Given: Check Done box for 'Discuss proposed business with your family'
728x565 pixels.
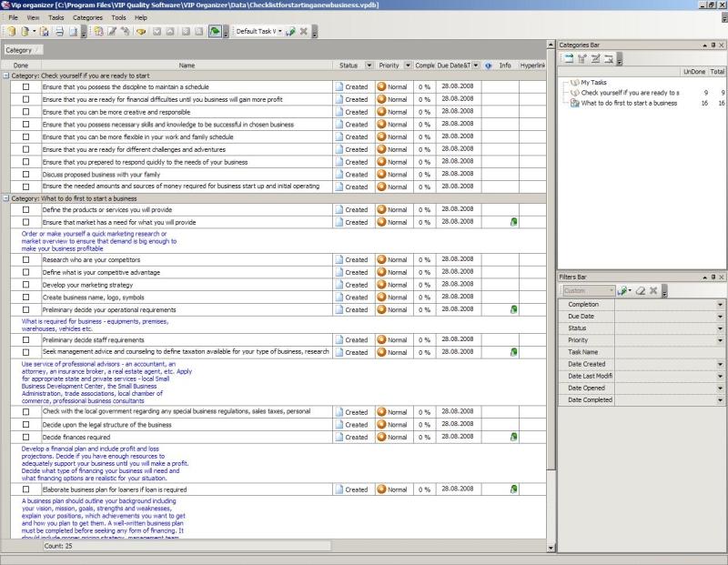Looking at the screenshot, I should click(x=26, y=174).
